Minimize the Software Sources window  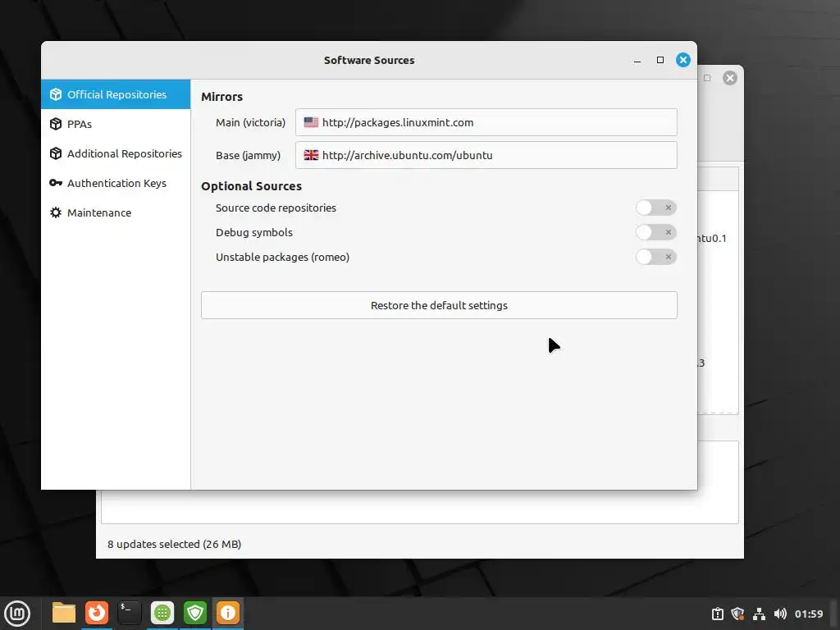(637, 60)
